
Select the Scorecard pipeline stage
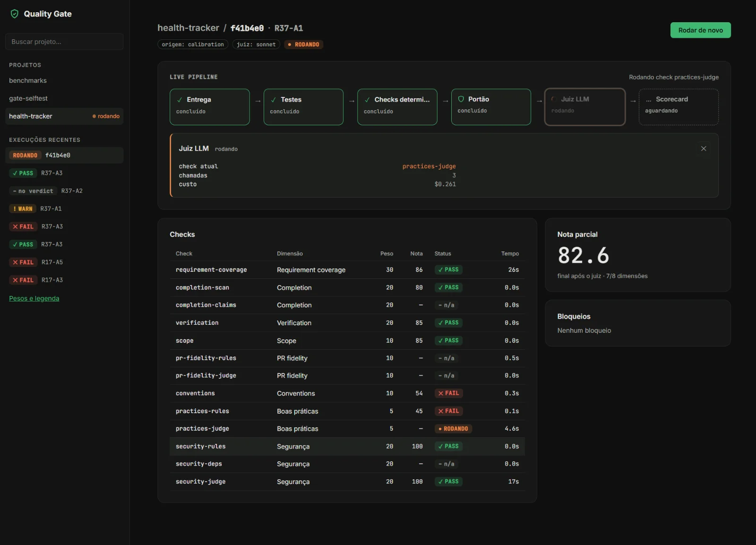[x=679, y=107]
